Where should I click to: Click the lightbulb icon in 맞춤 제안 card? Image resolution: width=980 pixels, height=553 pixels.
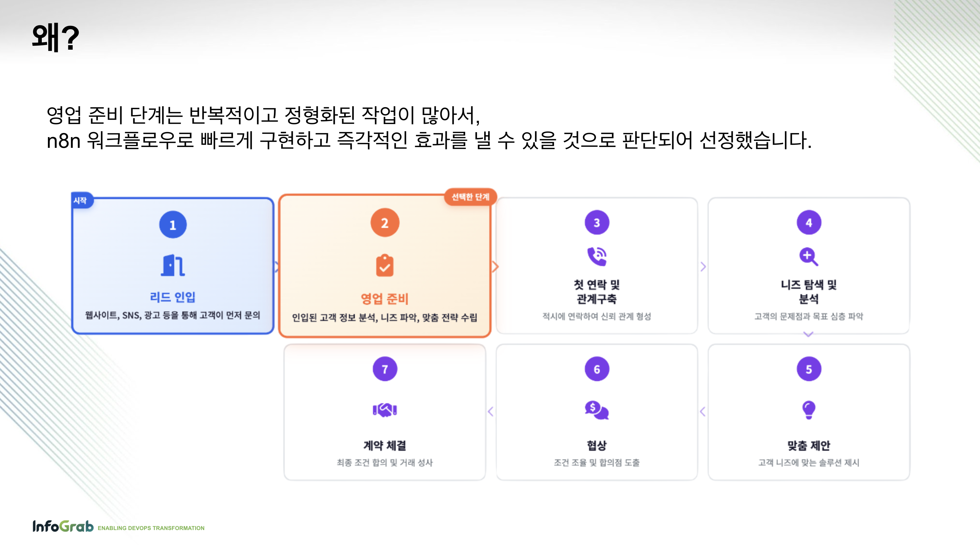[808, 410]
